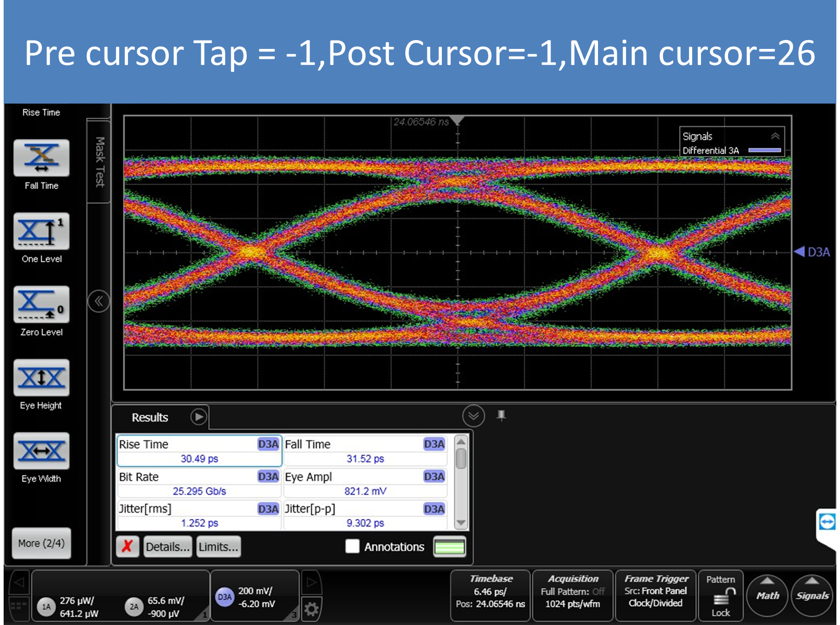Toggle the D3A differential channel button
This screenshot has height=625, width=840.
click(224, 597)
